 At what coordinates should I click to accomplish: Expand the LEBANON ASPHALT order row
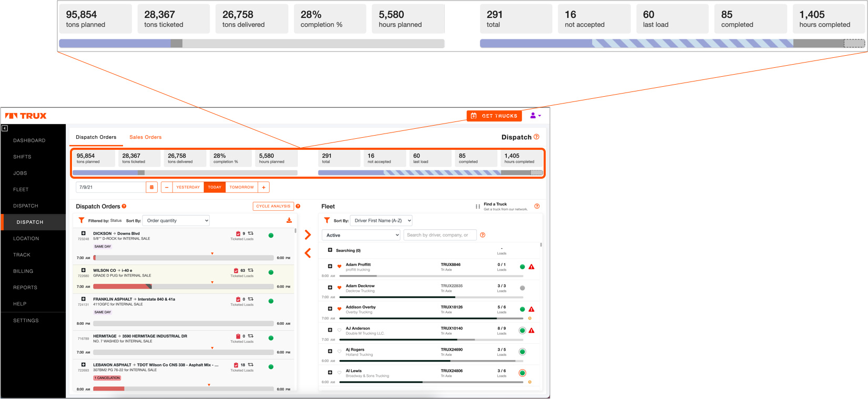click(83, 365)
